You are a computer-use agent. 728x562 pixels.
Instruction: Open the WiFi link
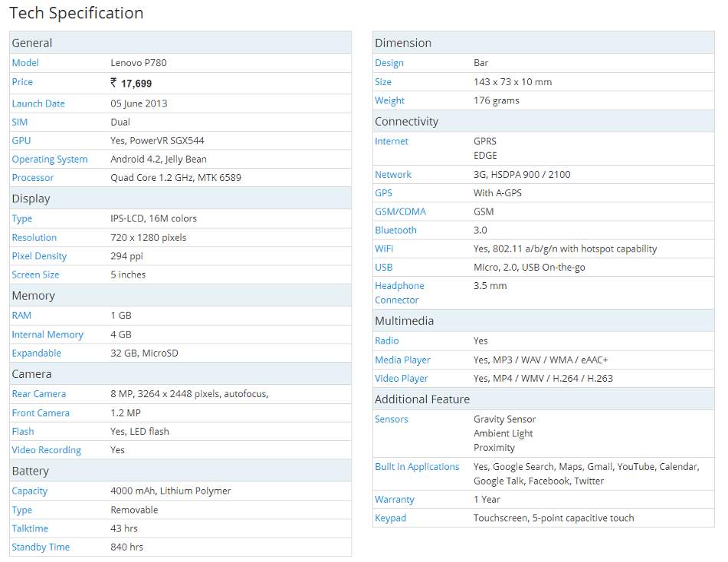[x=384, y=248]
